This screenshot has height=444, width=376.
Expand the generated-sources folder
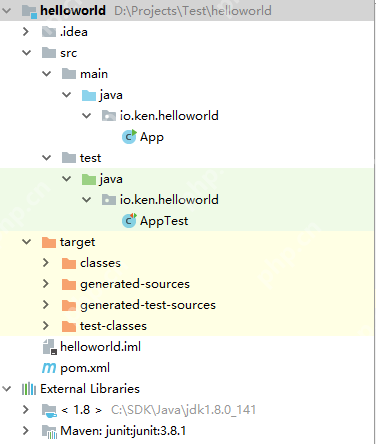(x=46, y=284)
